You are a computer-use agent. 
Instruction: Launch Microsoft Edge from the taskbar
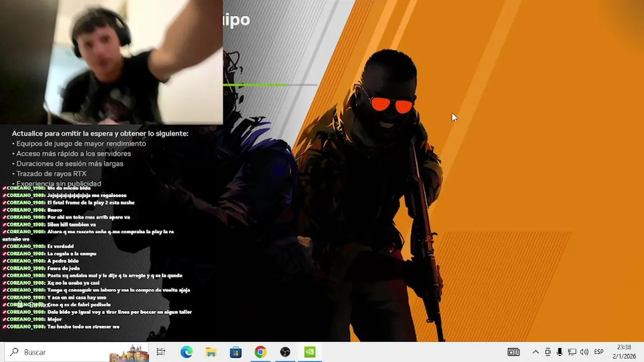tap(186, 352)
